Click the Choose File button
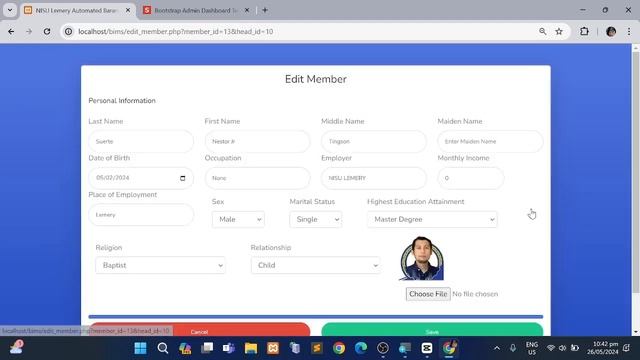This screenshot has width=640, height=360. click(428, 294)
